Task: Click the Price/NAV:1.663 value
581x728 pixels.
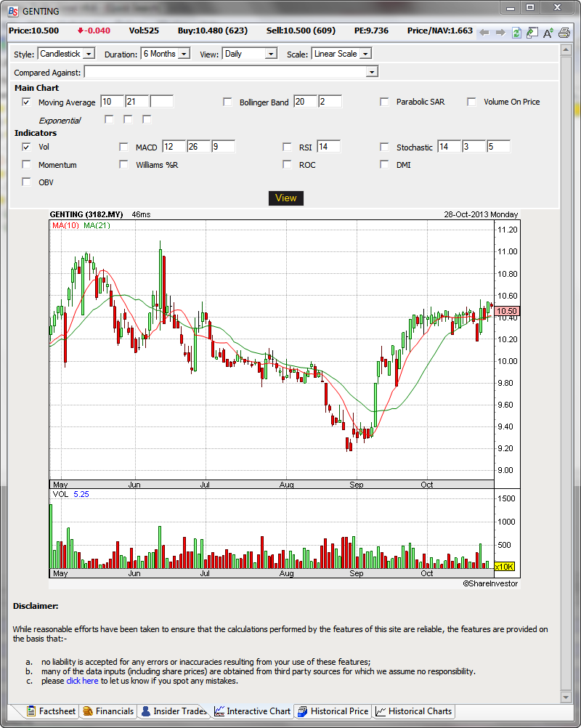Action: click(440, 31)
